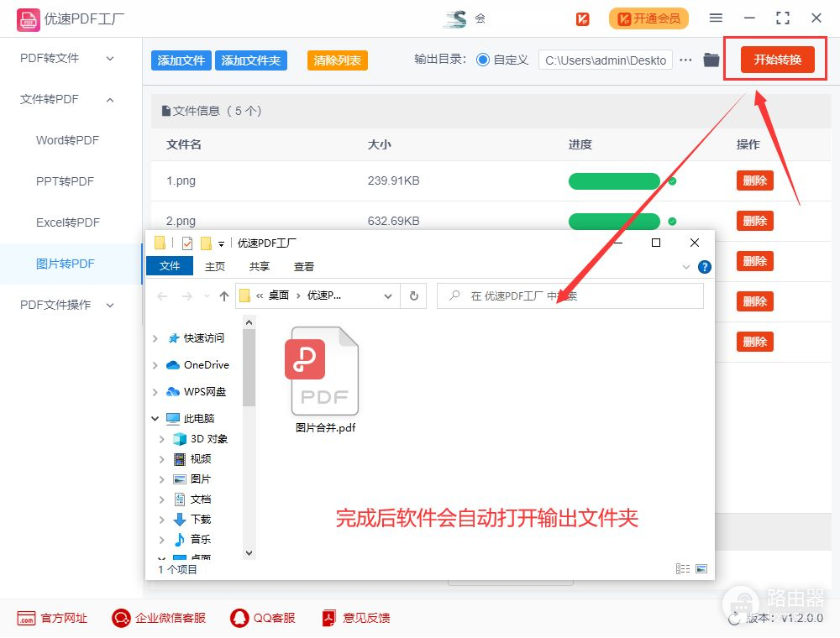Viewport: 840px width, 638px height.
Task: Click Explorer quick access properties checkmark icon
Action: click(187, 243)
